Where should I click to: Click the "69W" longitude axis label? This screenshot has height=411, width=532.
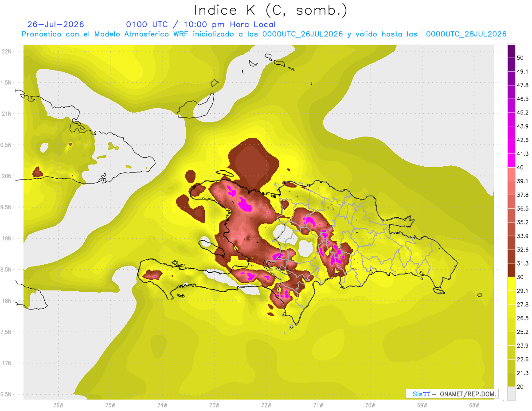422,405
